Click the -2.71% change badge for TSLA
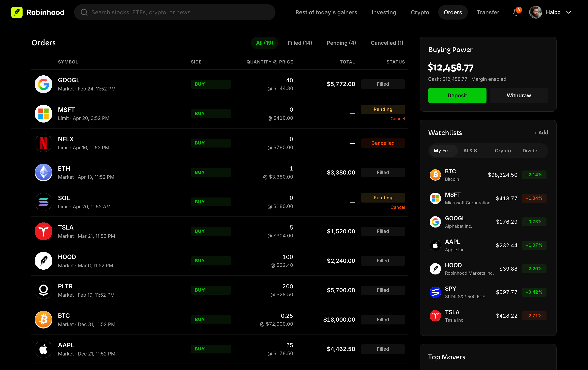Viewport: 588px width, 370px height. tap(534, 316)
